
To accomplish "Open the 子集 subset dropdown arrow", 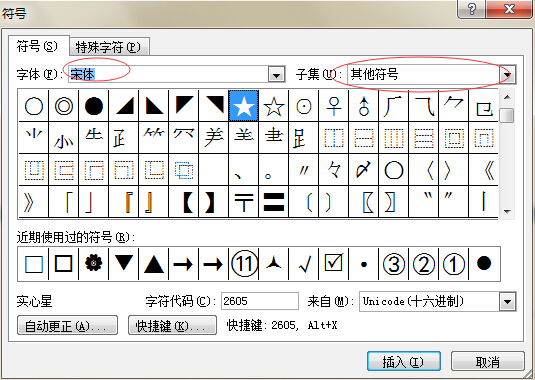I will 508,74.
